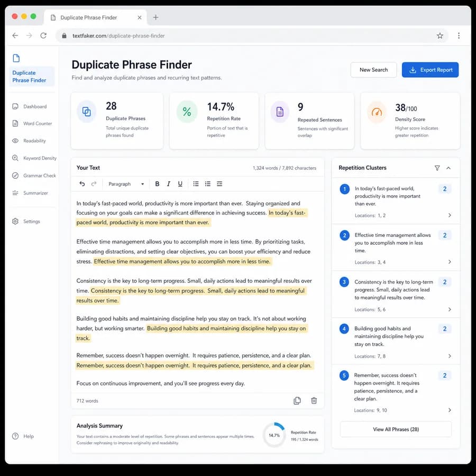Click the undo arrow in editor toolbar
This screenshot has width=476, height=476.
pos(82,184)
